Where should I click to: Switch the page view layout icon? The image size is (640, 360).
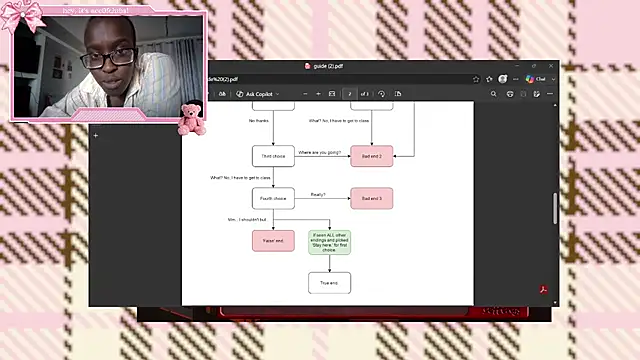(x=398, y=94)
